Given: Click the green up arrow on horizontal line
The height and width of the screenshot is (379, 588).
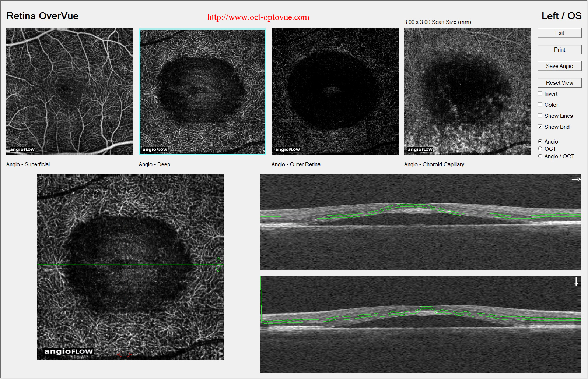Looking at the screenshot, I should pos(218,260).
